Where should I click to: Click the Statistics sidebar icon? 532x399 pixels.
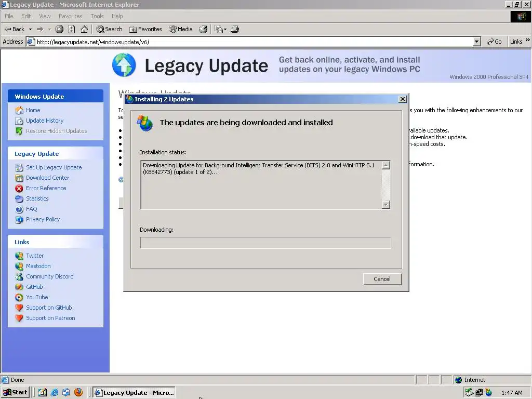[x=19, y=199]
